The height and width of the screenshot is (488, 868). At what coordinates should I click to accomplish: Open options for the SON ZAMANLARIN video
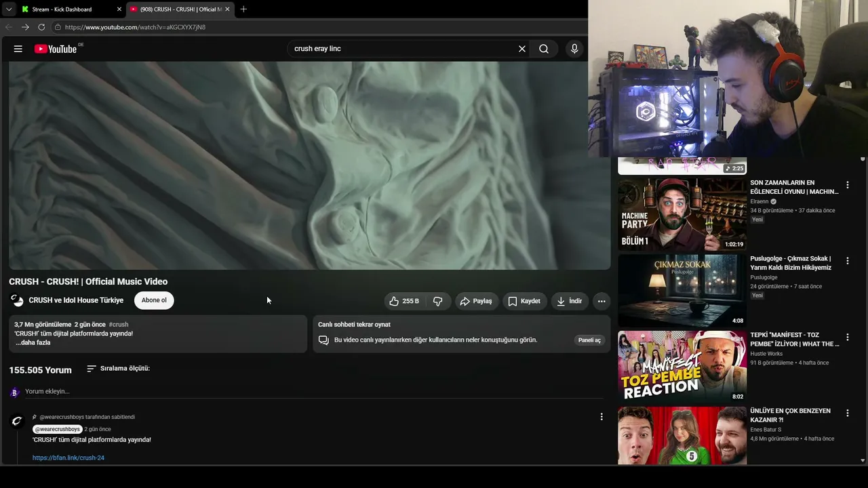(x=847, y=185)
